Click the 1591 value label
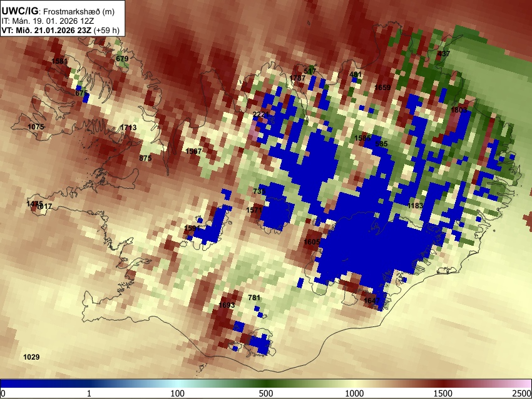 click(x=192, y=228)
